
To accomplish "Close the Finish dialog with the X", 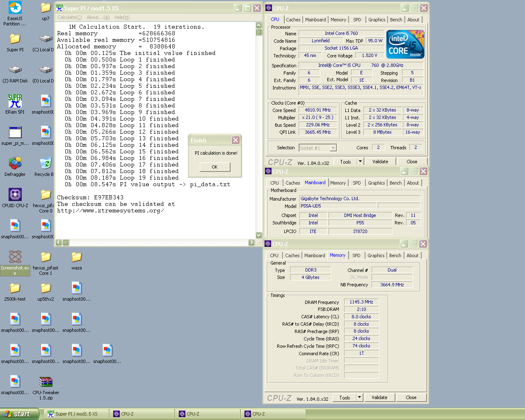I will tap(235, 140).
